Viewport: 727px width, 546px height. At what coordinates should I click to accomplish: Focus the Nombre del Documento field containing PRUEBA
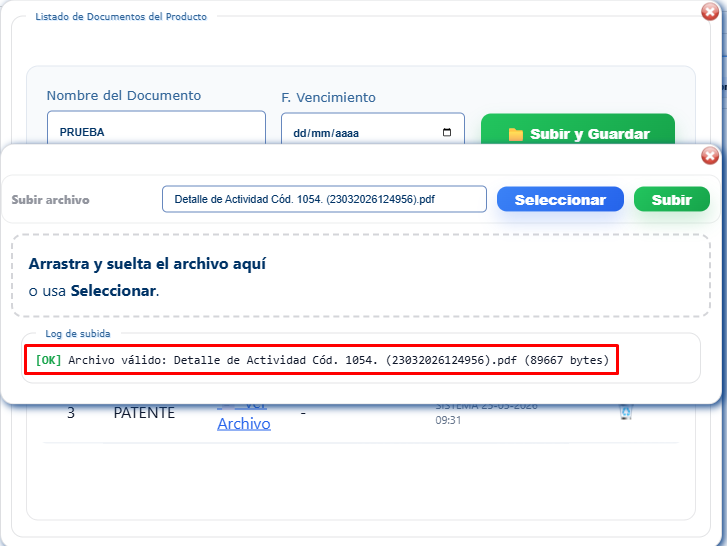click(156, 131)
